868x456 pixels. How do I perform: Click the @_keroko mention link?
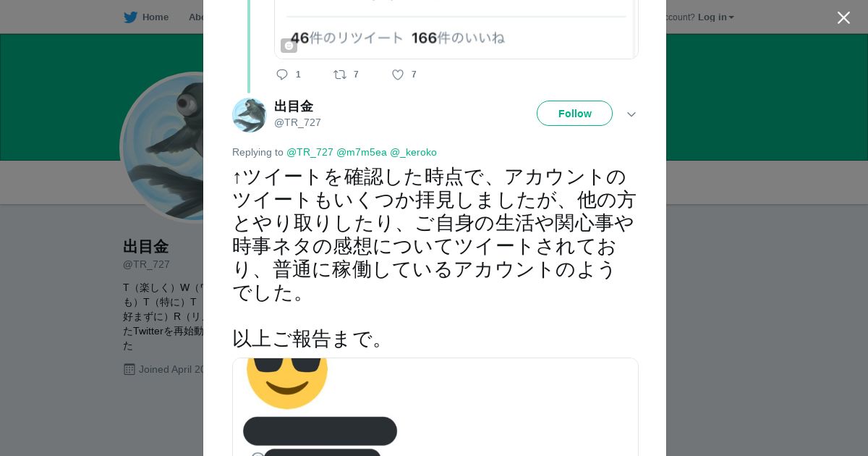413,152
